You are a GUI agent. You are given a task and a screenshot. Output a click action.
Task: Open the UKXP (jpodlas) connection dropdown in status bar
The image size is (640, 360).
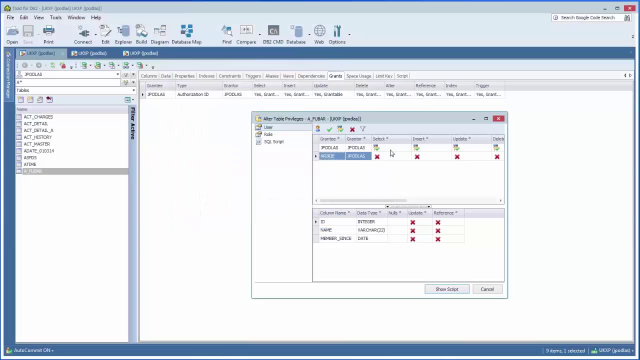pyautogui.click(x=612, y=350)
